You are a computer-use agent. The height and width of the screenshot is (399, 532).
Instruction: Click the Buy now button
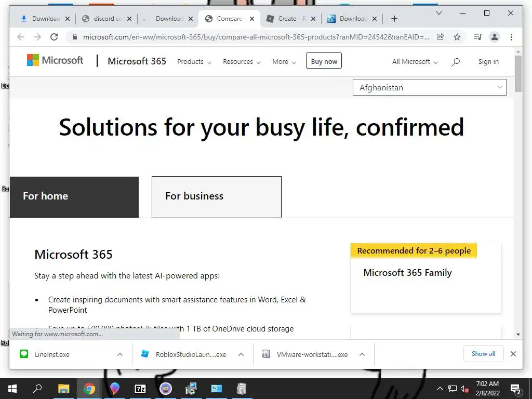tap(324, 61)
